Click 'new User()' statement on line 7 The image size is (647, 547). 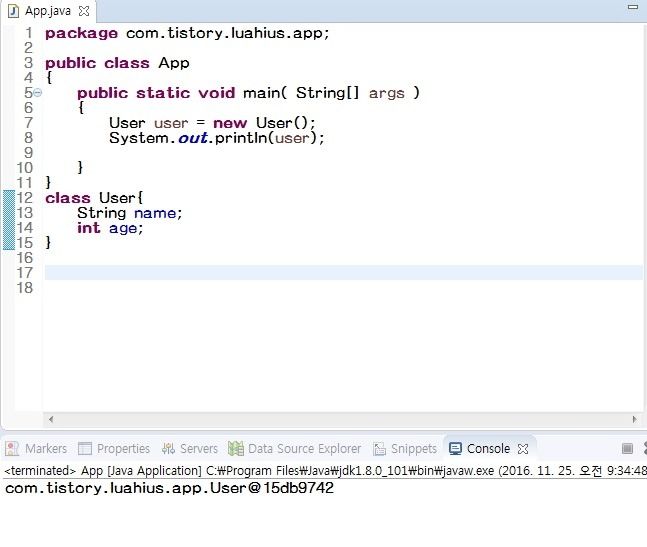click(264, 123)
